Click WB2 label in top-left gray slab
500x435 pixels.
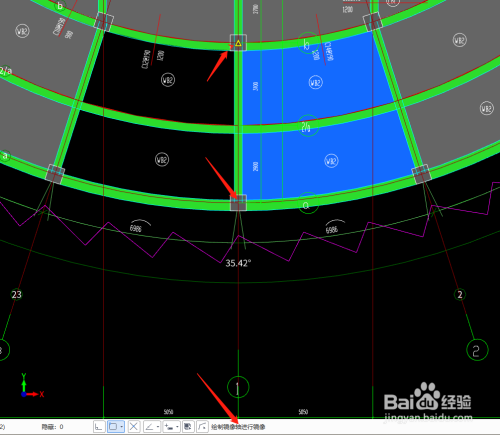(x=22, y=31)
